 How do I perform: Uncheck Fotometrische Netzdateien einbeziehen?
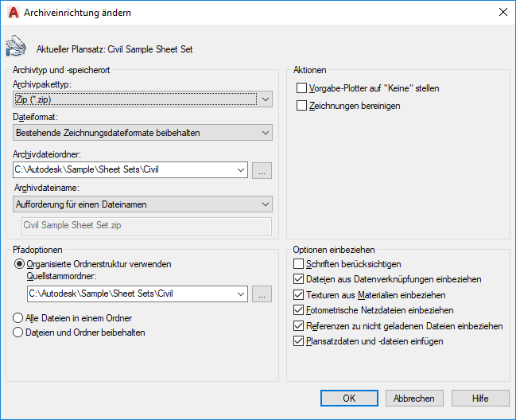[299, 310]
